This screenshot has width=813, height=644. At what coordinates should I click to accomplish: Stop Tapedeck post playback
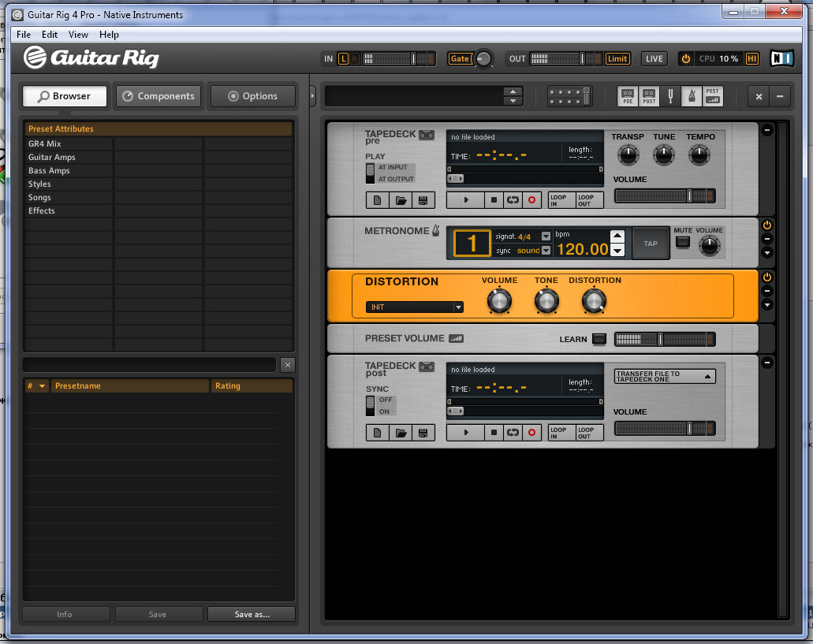[494, 432]
